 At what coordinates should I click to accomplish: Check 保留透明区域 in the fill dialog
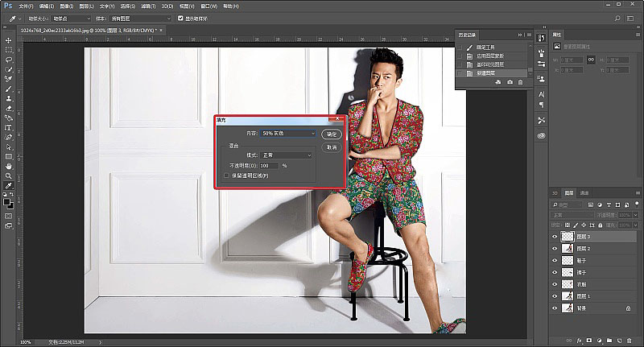coord(226,176)
